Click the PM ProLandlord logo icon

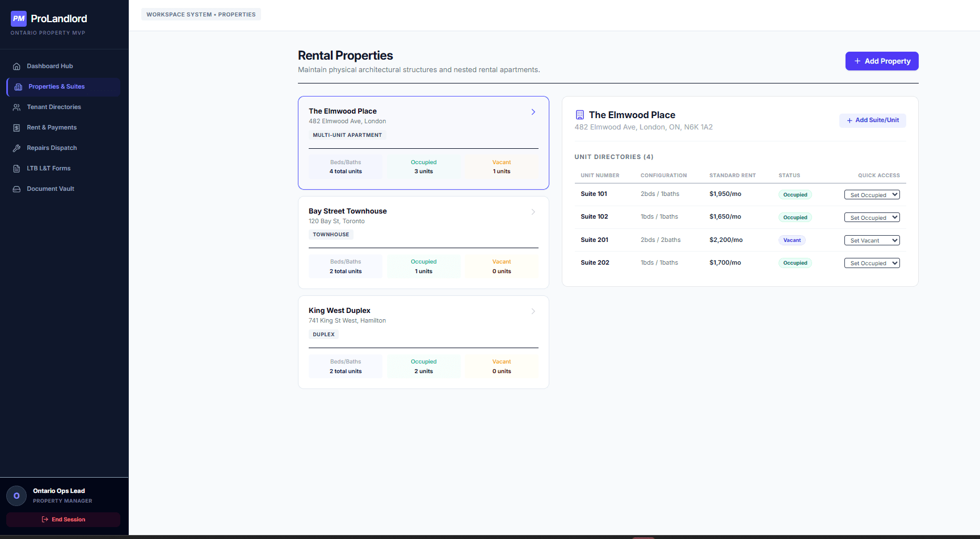[x=19, y=19]
